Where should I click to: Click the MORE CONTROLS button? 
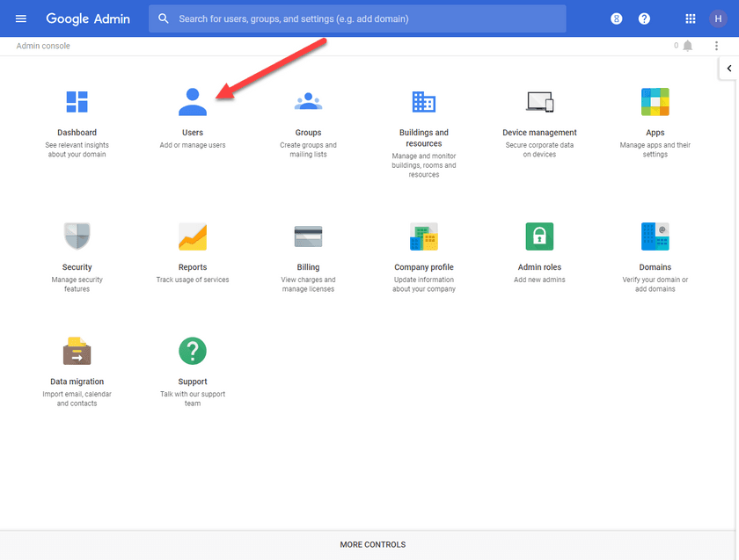point(372,544)
